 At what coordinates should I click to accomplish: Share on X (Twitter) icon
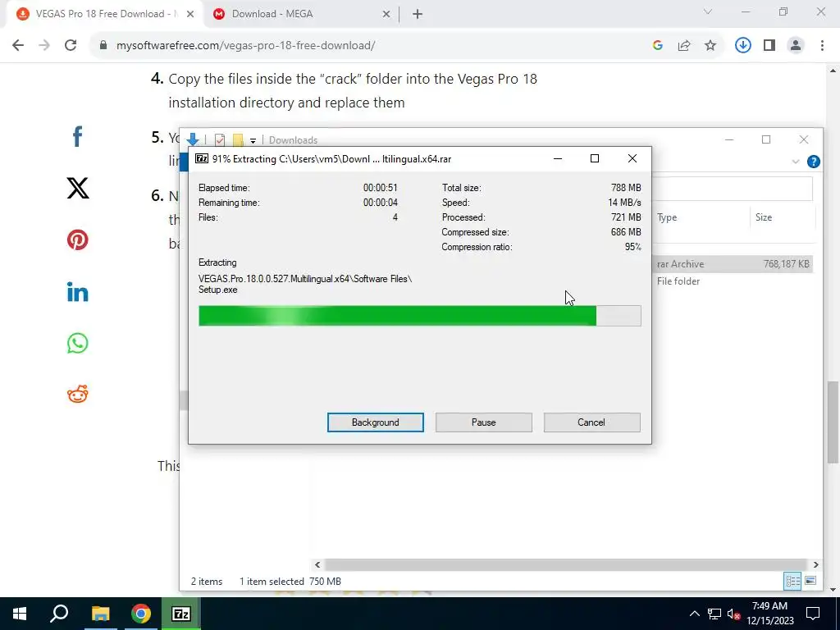78,188
